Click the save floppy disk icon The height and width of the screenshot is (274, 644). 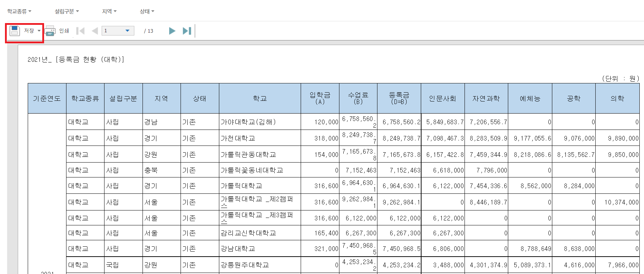(x=15, y=31)
